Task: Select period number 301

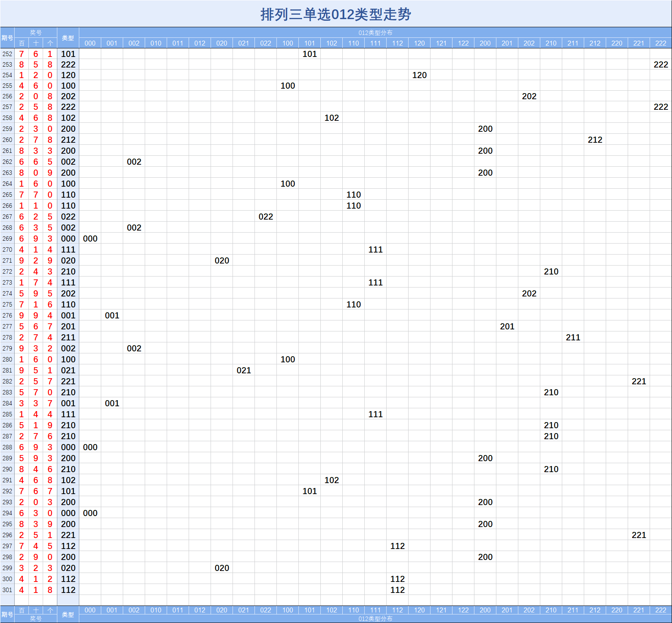Action: tap(7, 590)
